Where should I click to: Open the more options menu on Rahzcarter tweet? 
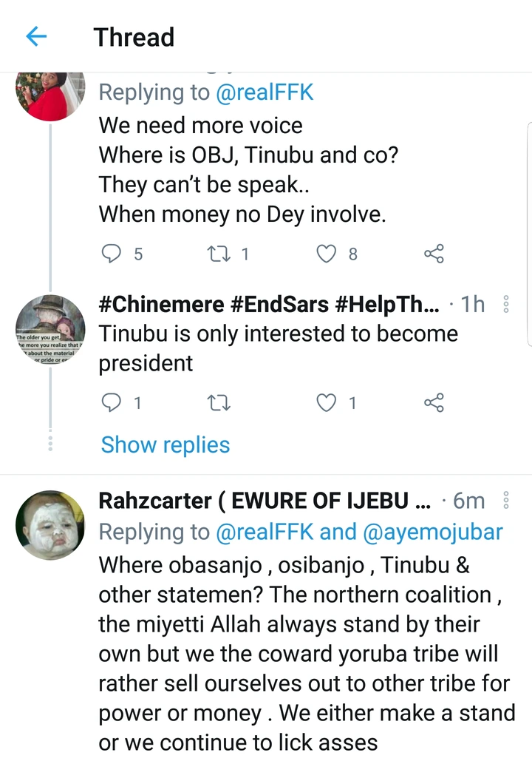[x=506, y=501]
